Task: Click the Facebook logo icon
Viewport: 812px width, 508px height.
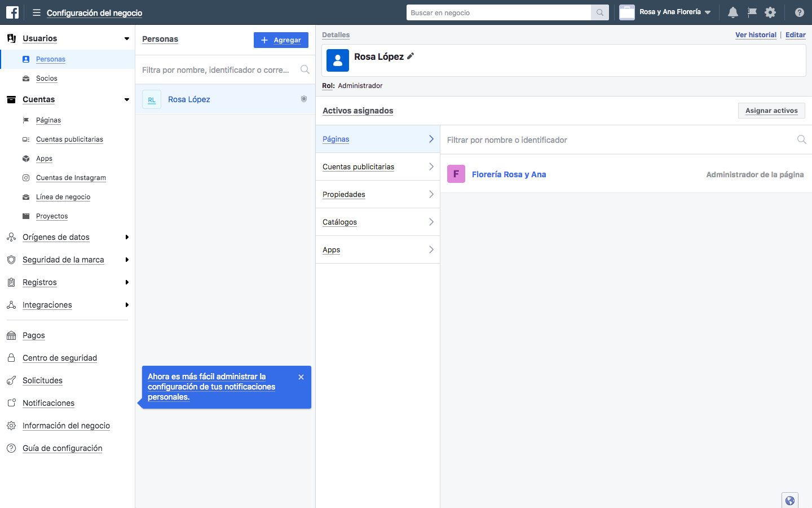Action: point(12,12)
